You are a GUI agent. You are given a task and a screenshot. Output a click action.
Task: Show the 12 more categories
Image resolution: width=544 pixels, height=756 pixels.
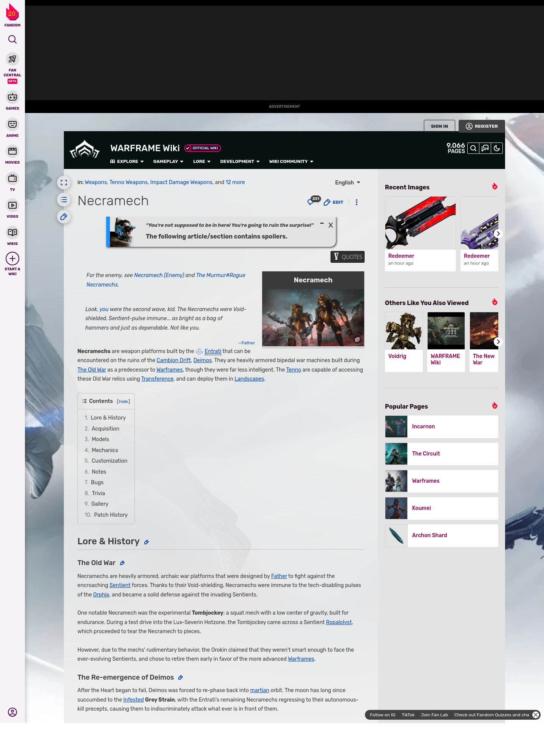pyautogui.click(x=235, y=182)
